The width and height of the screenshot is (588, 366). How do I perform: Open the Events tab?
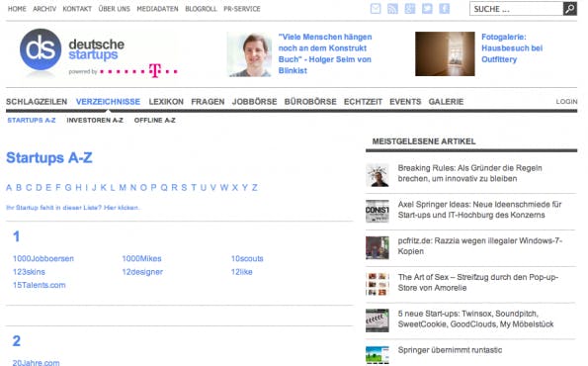tap(405, 102)
